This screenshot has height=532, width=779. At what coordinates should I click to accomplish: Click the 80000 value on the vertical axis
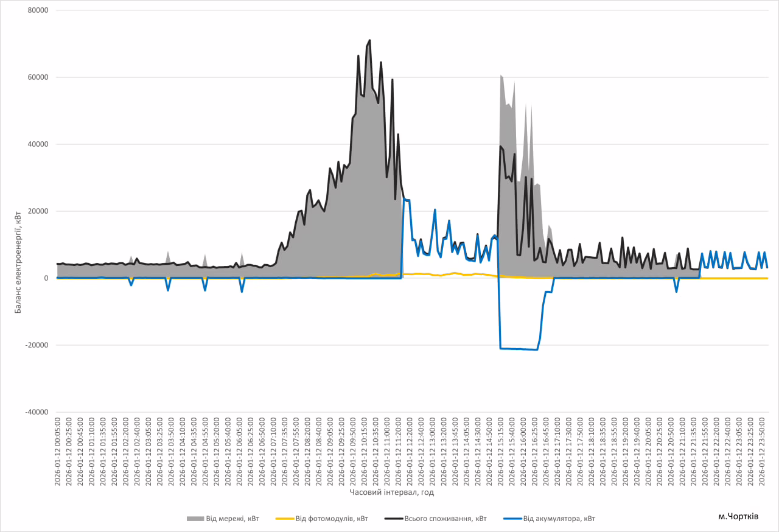click(x=38, y=10)
